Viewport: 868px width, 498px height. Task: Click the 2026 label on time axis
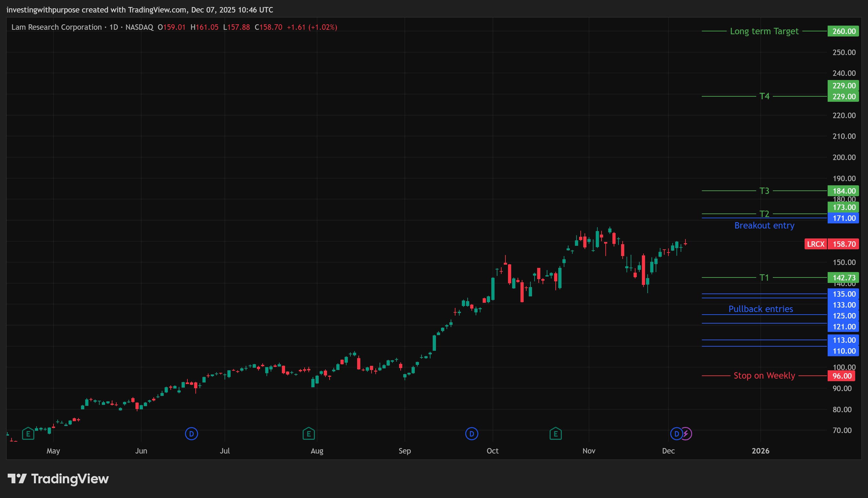pyautogui.click(x=760, y=451)
